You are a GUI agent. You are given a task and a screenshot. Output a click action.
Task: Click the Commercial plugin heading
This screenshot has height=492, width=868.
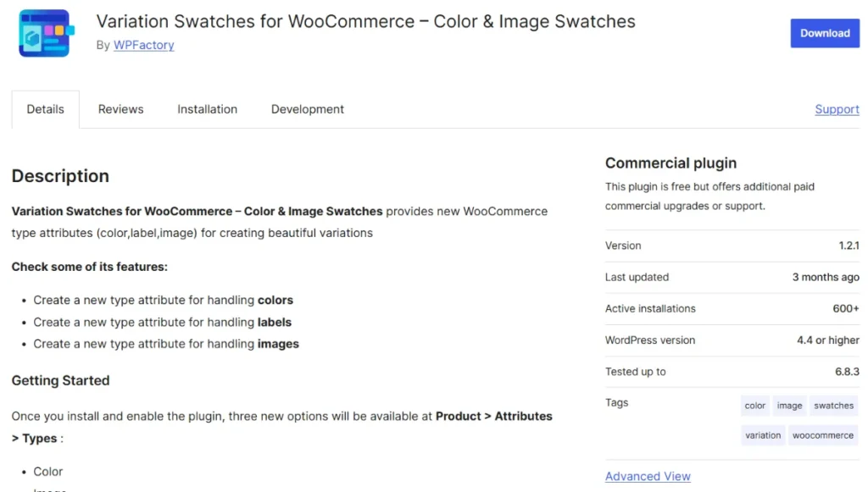(x=670, y=163)
